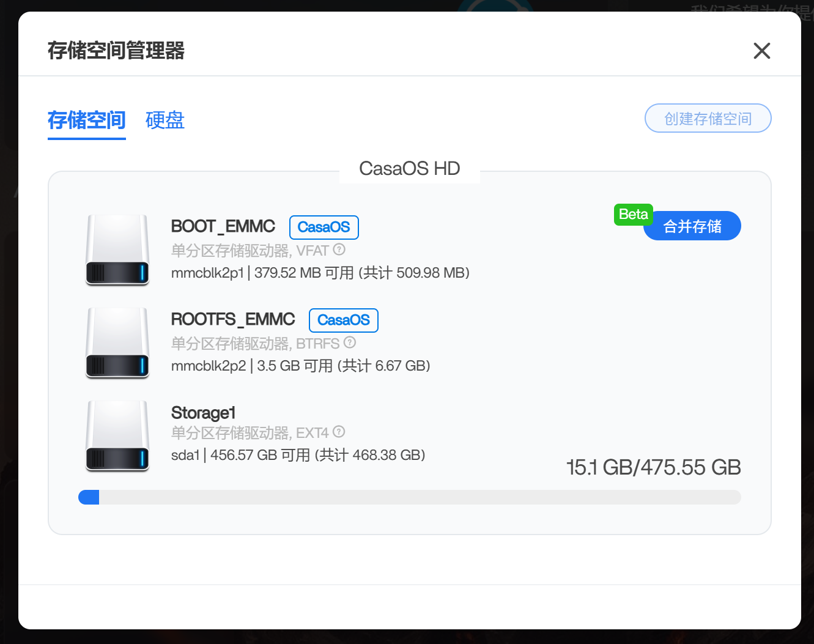The image size is (814, 644).
Task: Click the 合并存储 button
Action: [x=692, y=225]
